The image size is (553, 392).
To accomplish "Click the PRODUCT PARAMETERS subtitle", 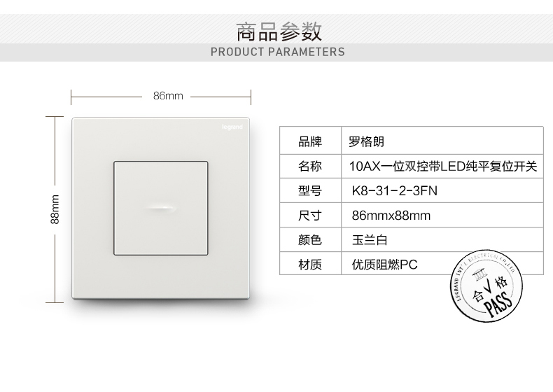I will click(x=278, y=52).
